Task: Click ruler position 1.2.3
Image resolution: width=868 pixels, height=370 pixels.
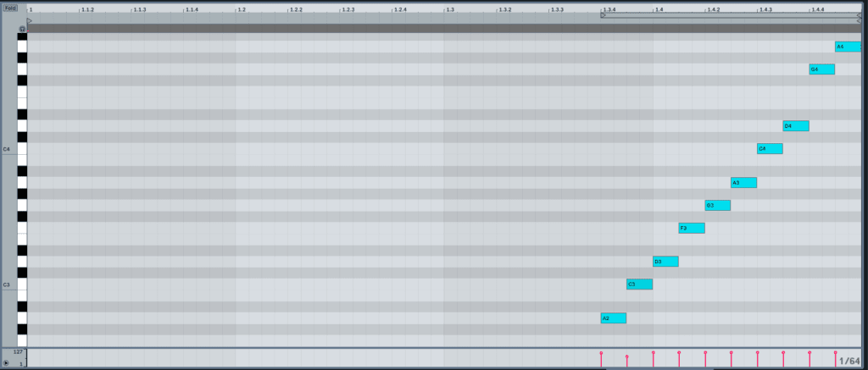Action: 348,10
